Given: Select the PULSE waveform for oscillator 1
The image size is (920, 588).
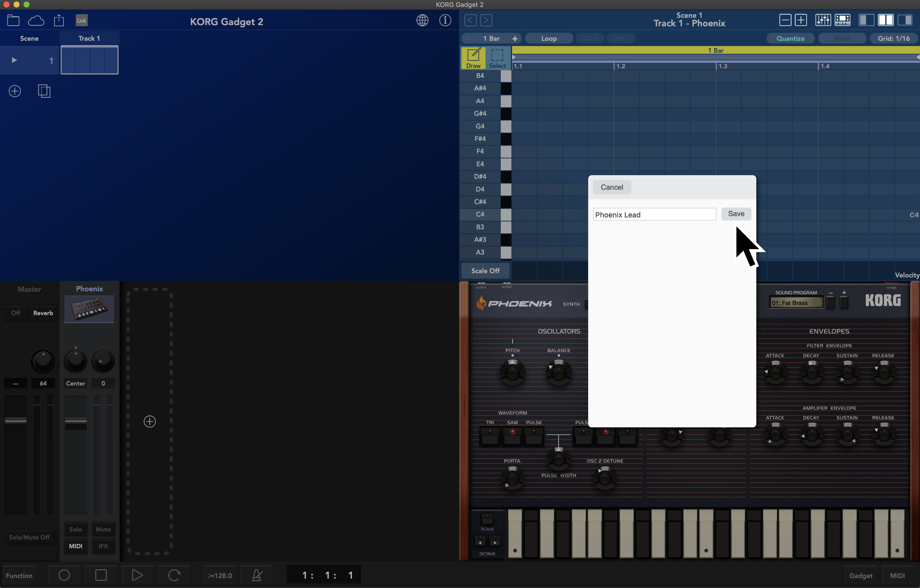Looking at the screenshot, I should coord(534,436).
